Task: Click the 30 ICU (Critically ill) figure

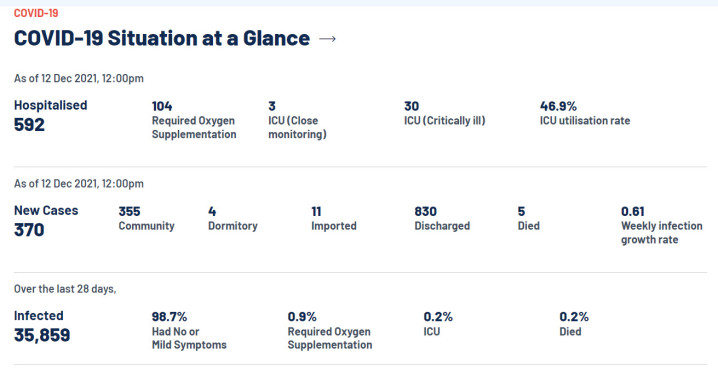Action: 445,114
